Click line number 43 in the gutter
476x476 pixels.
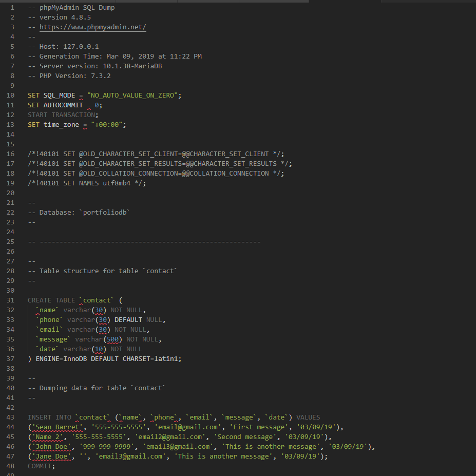(x=10, y=417)
